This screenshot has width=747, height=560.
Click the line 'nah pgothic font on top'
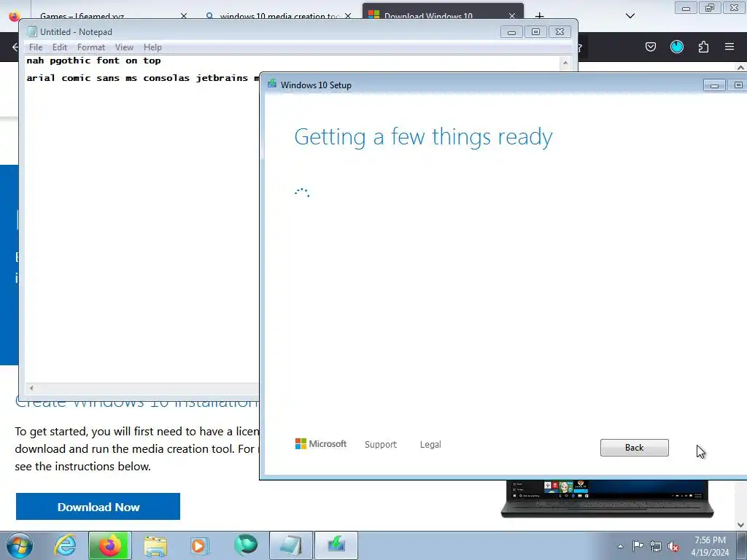coord(93,61)
